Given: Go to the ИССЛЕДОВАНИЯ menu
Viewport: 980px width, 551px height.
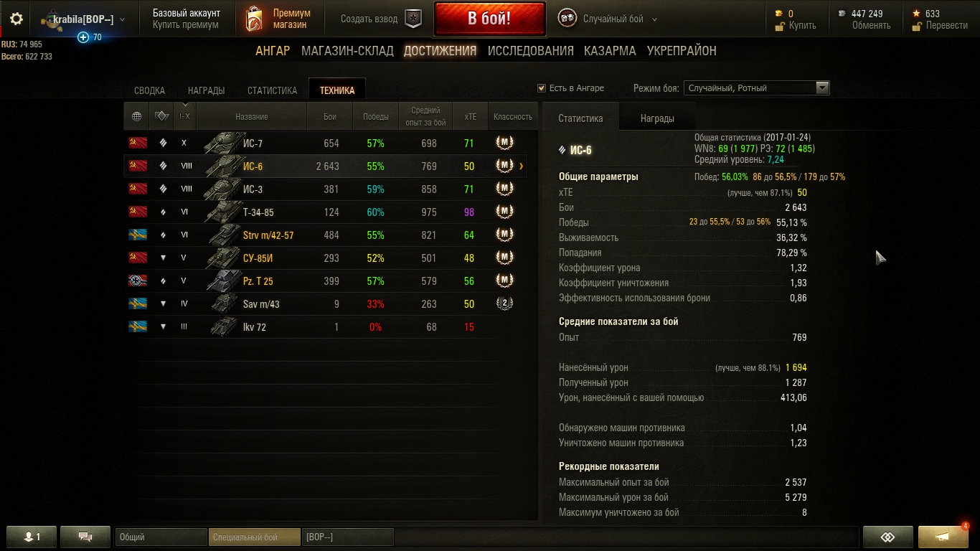Looking at the screenshot, I should 531,51.
